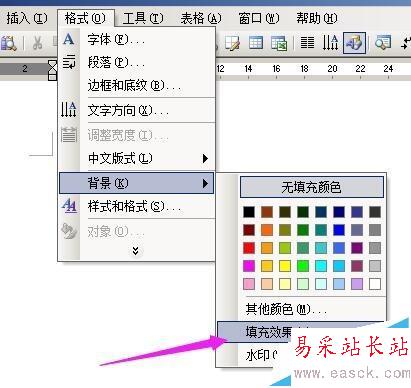Click Tables and Borders pencil icon
The height and width of the screenshot is (388, 411).
(232, 43)
